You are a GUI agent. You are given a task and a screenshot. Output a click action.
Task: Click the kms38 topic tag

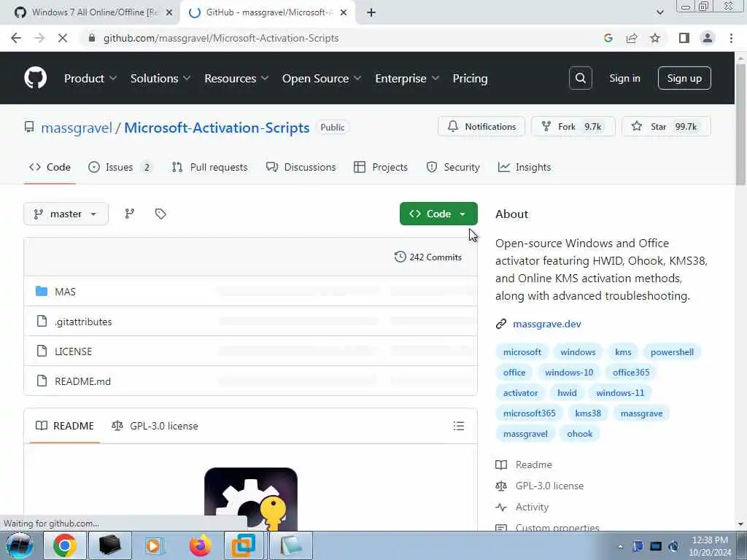pyautogui.click(x=588, y=413)
